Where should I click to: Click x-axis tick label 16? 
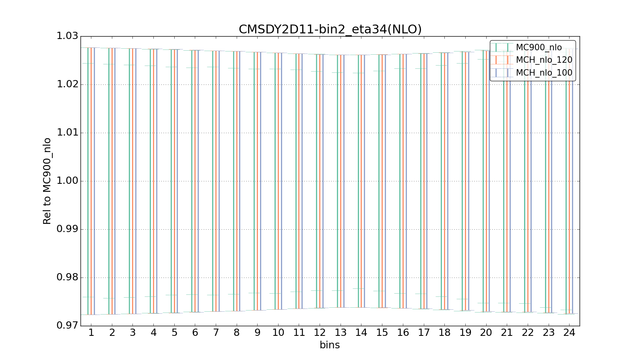pyautogui.click(x=403, y=333)
